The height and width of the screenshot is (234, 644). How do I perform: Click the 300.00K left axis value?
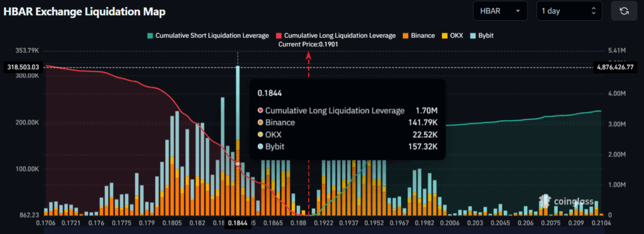pyautogui.click(x=26, y=76)
